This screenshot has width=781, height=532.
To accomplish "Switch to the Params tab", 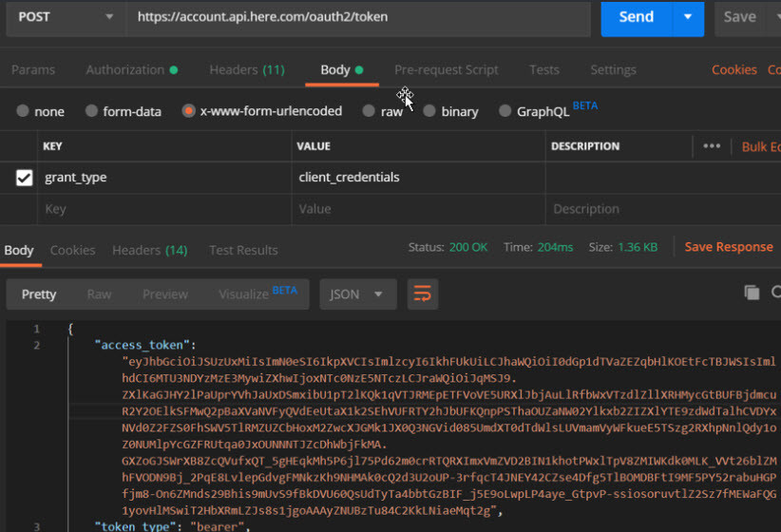I will (x=33, y=69).
